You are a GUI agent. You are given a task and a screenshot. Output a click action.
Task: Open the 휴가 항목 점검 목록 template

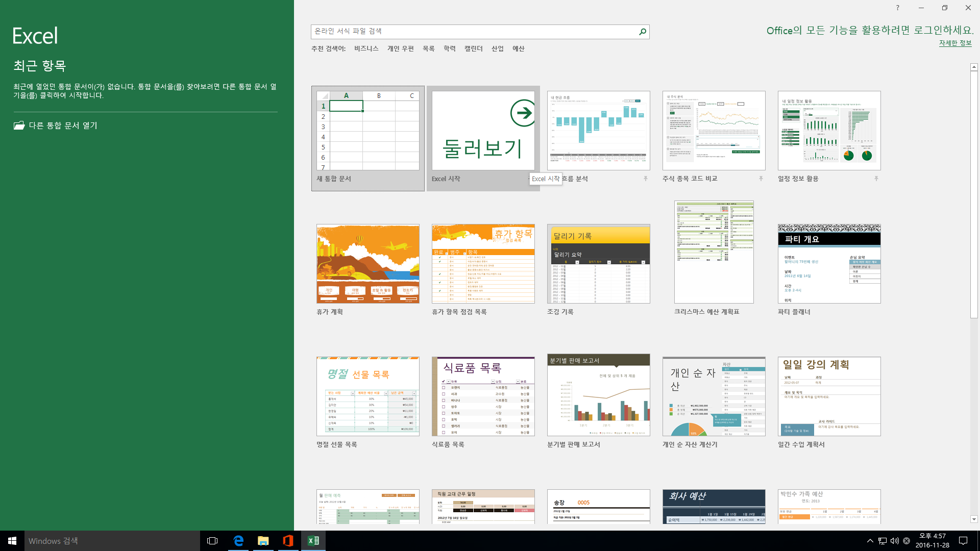pos(483,264)
